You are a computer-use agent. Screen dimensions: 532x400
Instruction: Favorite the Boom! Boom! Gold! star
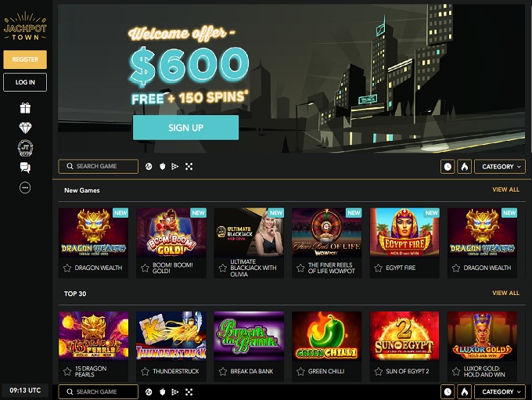point(145,268)
